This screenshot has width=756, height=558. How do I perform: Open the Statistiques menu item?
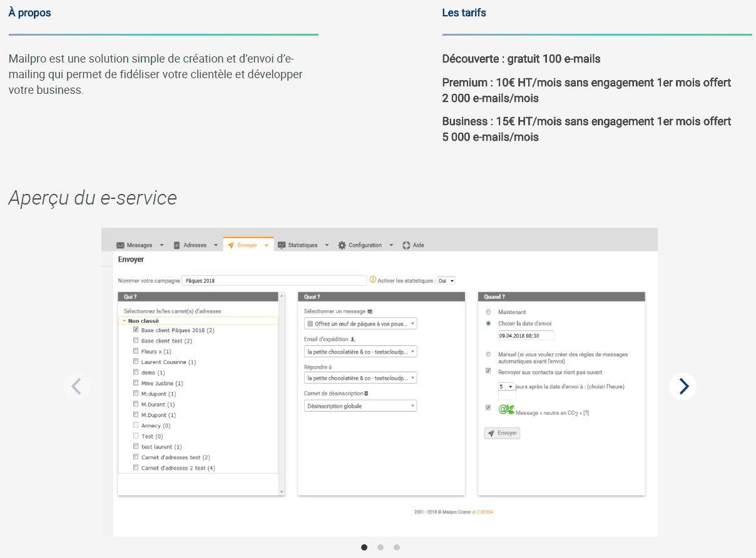tap(303, 245)
